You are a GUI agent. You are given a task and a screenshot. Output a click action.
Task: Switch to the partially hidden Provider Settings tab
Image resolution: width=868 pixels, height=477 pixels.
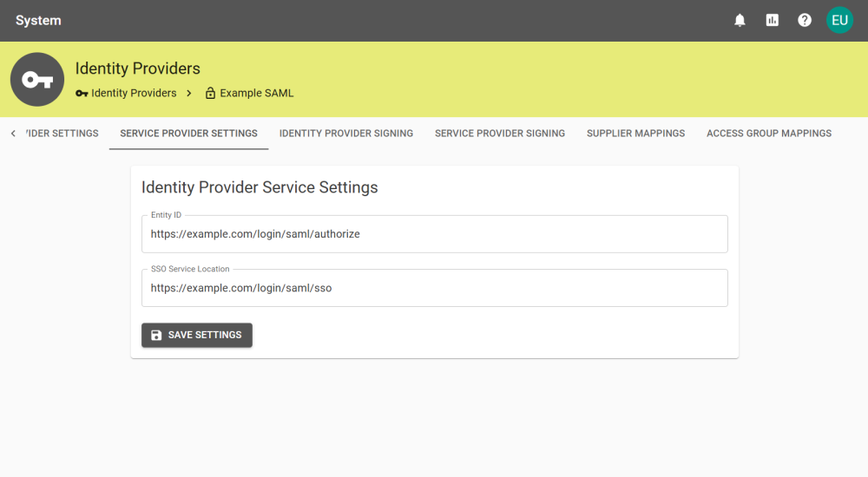62,134
